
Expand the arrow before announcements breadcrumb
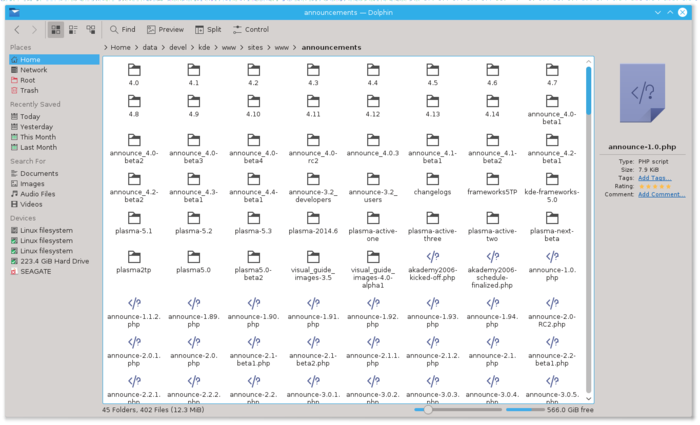click(295, 47)
